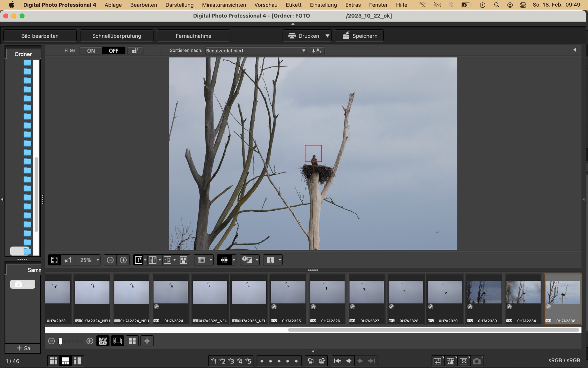
Task: Click the sort order A-Z icon
Action: [317, 50]
